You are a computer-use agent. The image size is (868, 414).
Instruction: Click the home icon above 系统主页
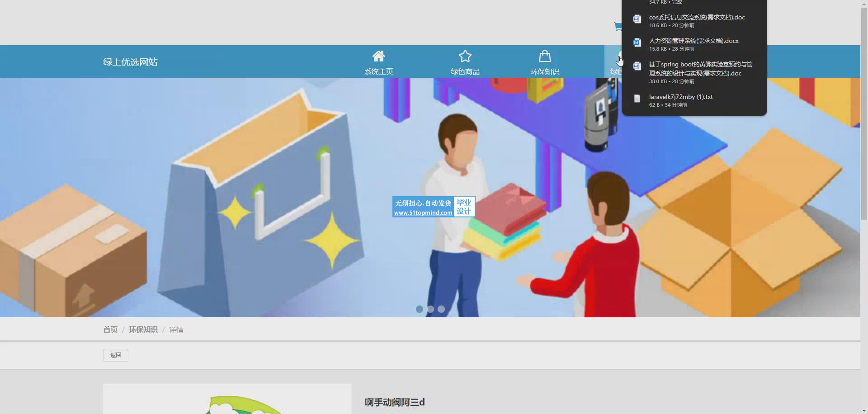coord(378,56)
